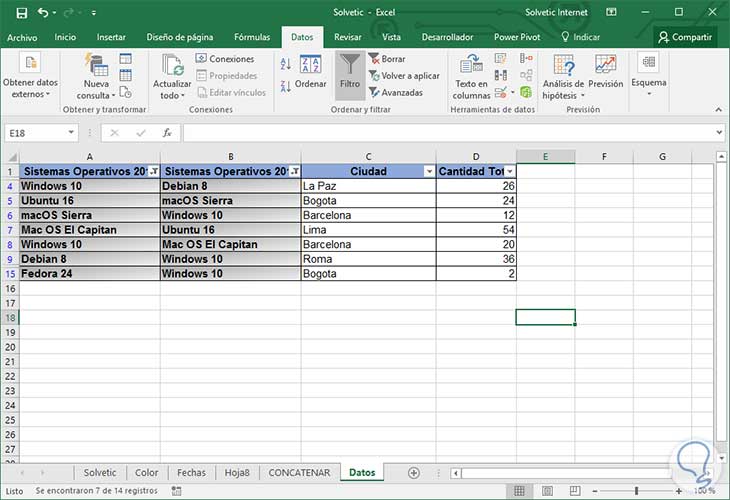Click the Compartir button

coord(685,37)
